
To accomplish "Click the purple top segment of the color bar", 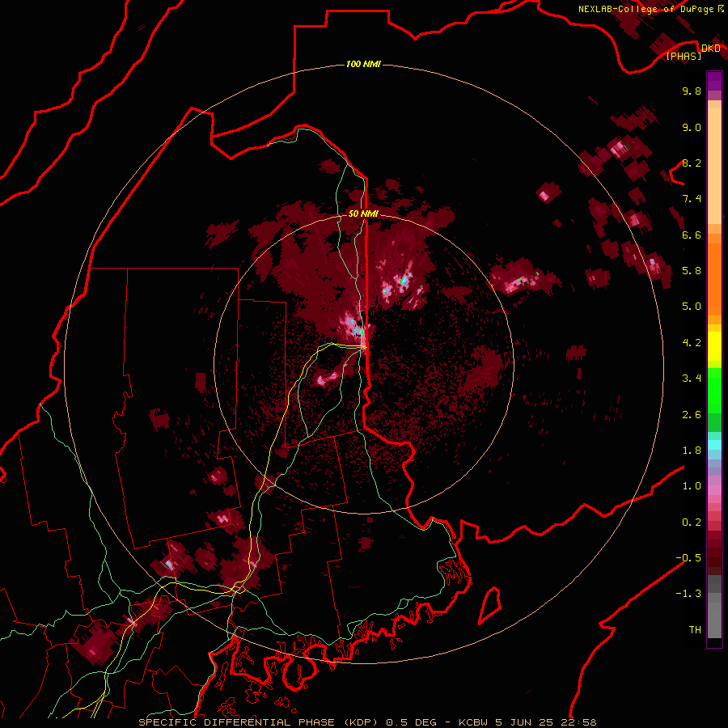I will pos(714,81).
